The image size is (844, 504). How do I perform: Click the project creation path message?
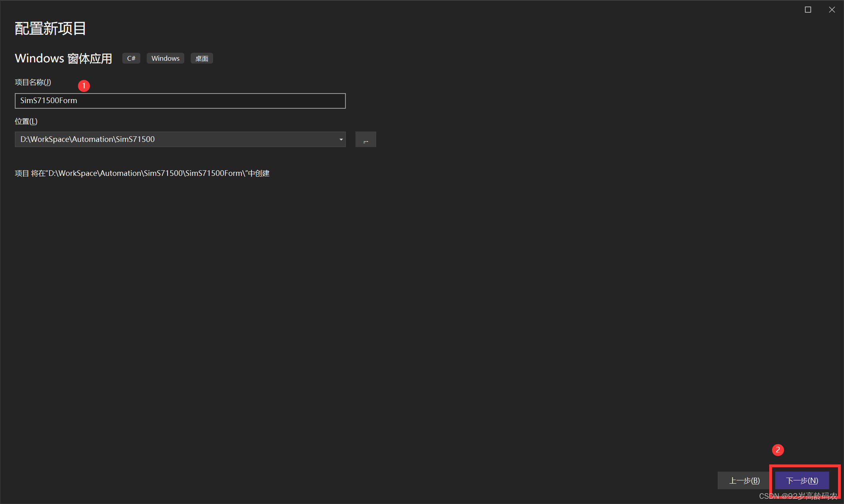(x=142, y=173)
